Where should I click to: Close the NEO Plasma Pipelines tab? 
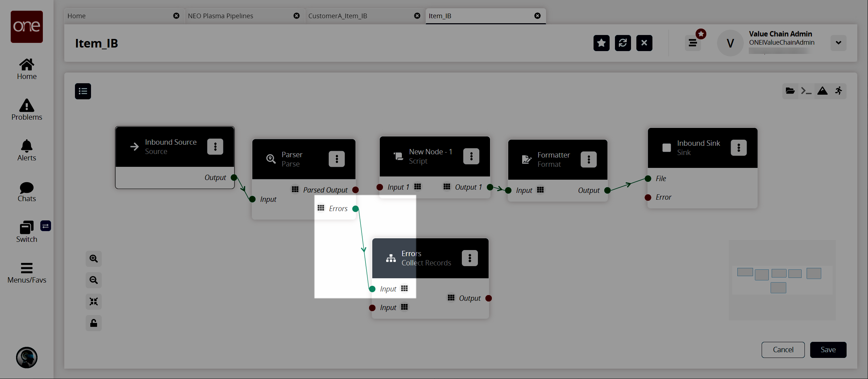tap(297, 16)
